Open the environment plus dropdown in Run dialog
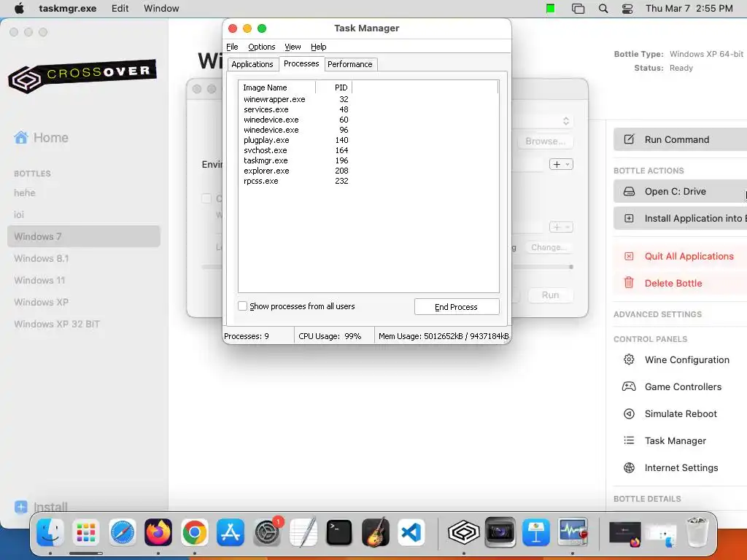747x560 pixels. pyautogui.click(x=561, y=164)
